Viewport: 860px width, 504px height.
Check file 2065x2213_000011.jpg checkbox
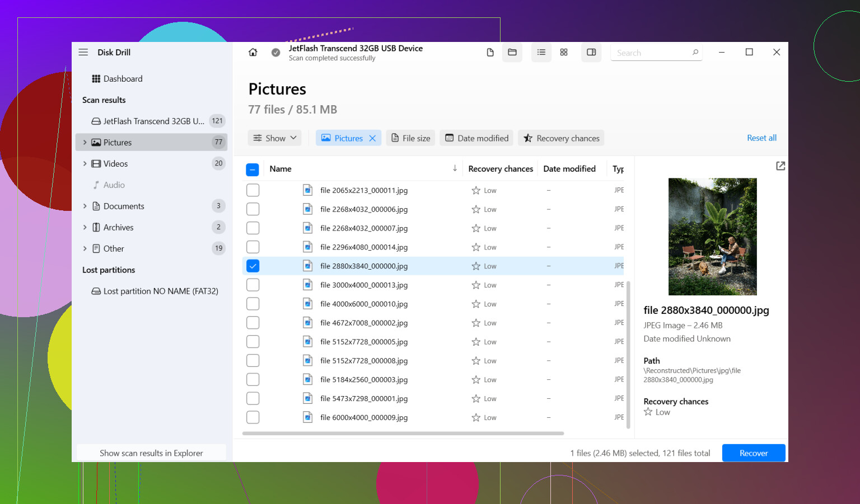253,190
